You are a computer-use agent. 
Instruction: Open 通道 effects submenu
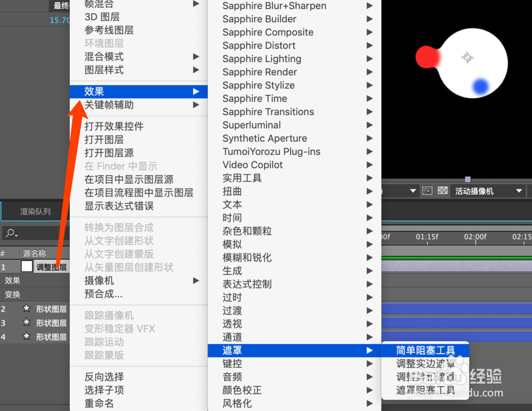pyautogui.click(x=295, y=336)
